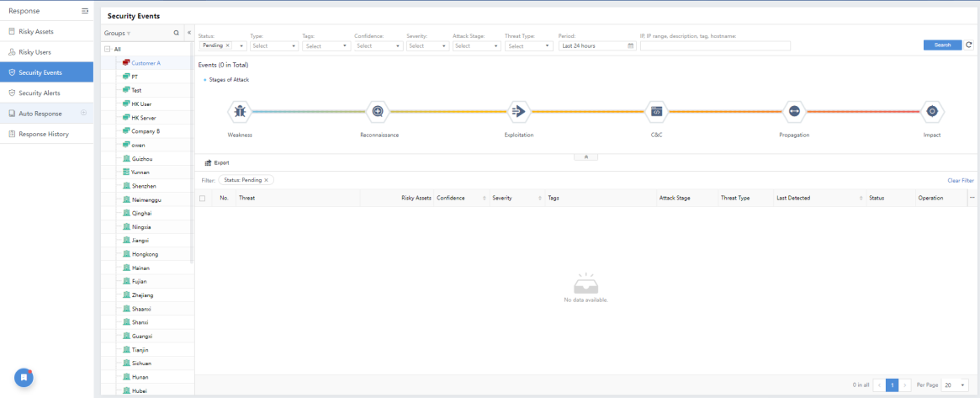Click the Search button
The width and height of the screenshot is (980, 398).
point(942,45)
